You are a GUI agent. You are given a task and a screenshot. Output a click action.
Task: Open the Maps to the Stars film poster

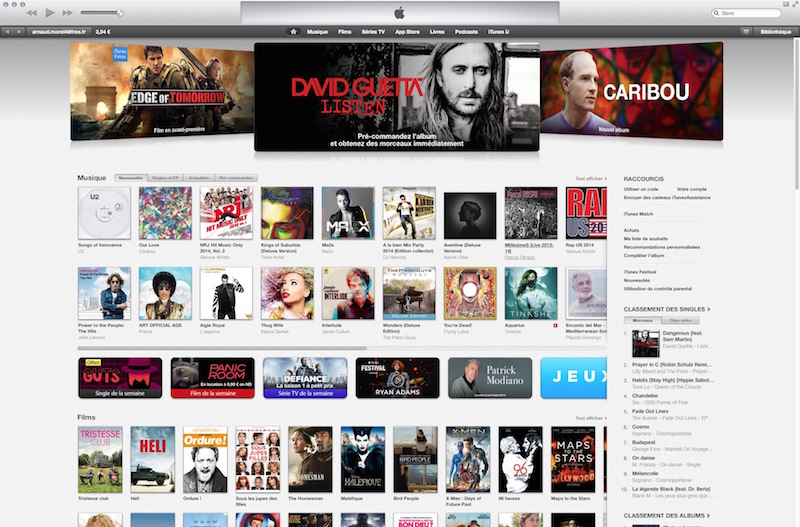(x=573, y=460)
